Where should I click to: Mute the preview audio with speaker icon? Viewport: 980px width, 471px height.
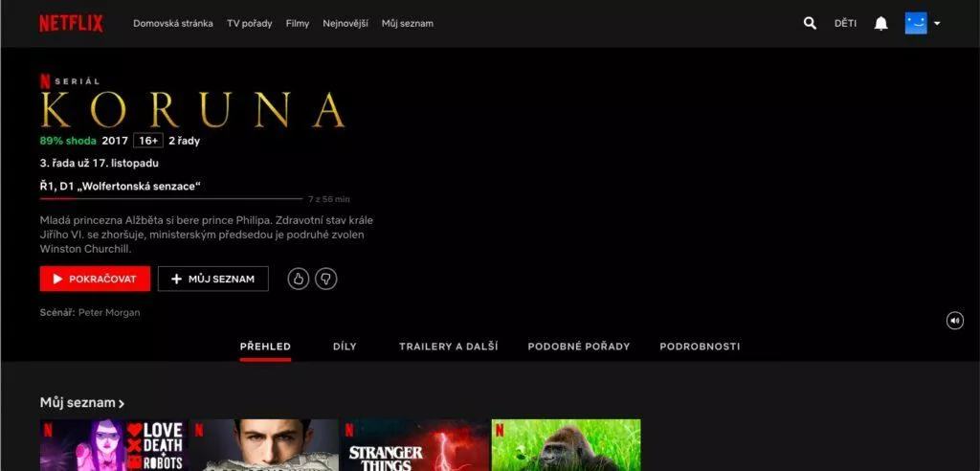pyautogui.click(x=954, y=321)
